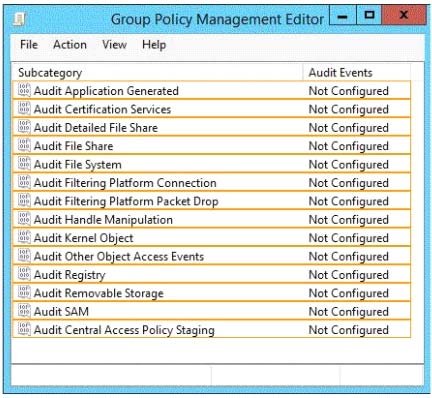This screenshot has height=398, width=432.
Task: Open the View menu
Action: click(x=114, y=45)
